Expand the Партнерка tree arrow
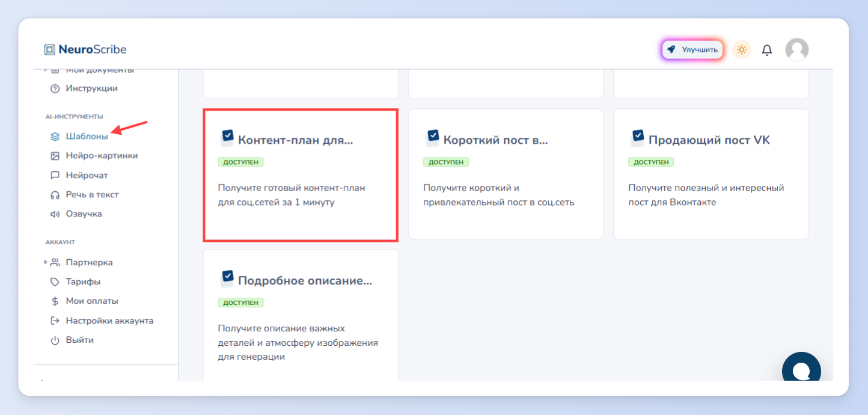This screenshot has width=868, height=415. 46,262
